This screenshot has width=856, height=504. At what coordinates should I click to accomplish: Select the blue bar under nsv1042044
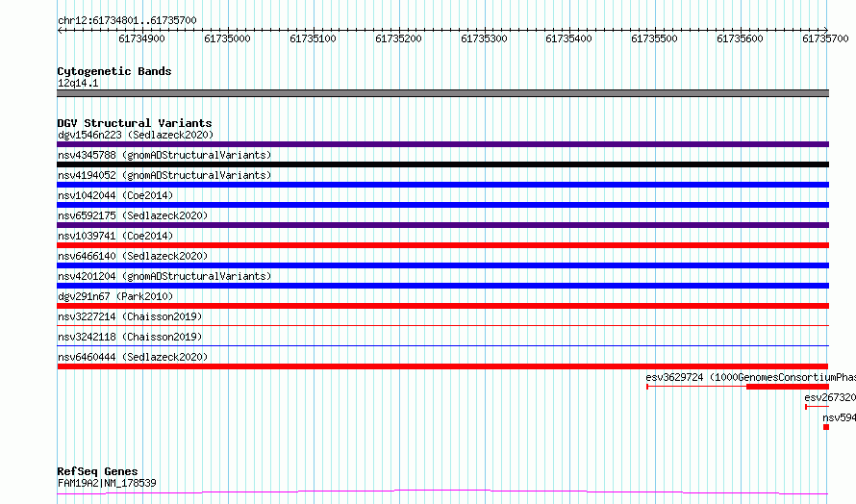[442, 205]
